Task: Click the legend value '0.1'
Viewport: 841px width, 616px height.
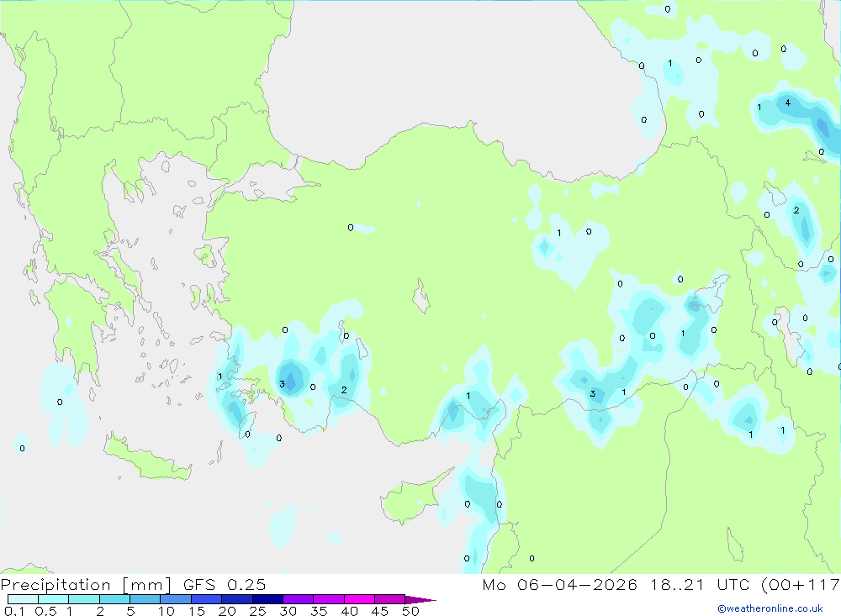Action: click(x=14, y=611)
